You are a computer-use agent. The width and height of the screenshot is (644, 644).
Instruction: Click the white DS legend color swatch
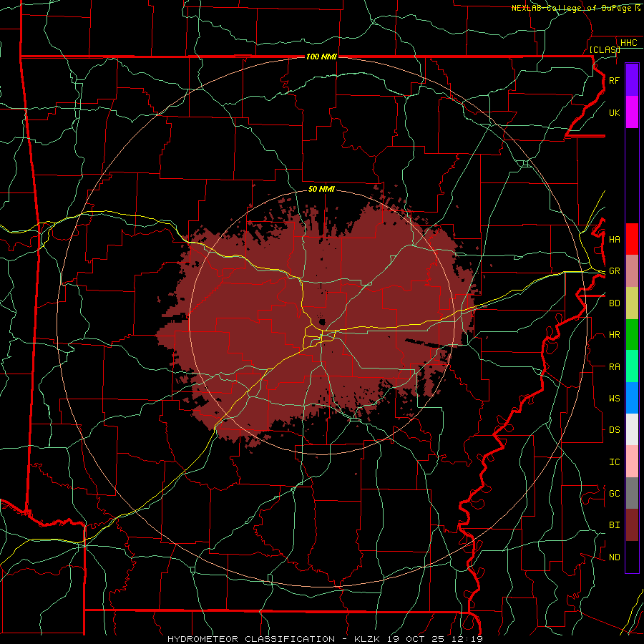click(x=632, y=429)
